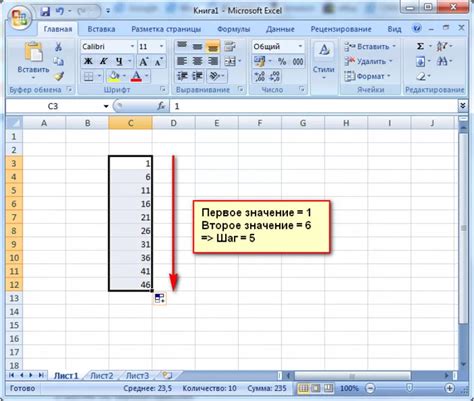Switch to the Лист2 sheet tab
Image resolution: width=474 pixels, height=401 pixels.
[102, 376]
